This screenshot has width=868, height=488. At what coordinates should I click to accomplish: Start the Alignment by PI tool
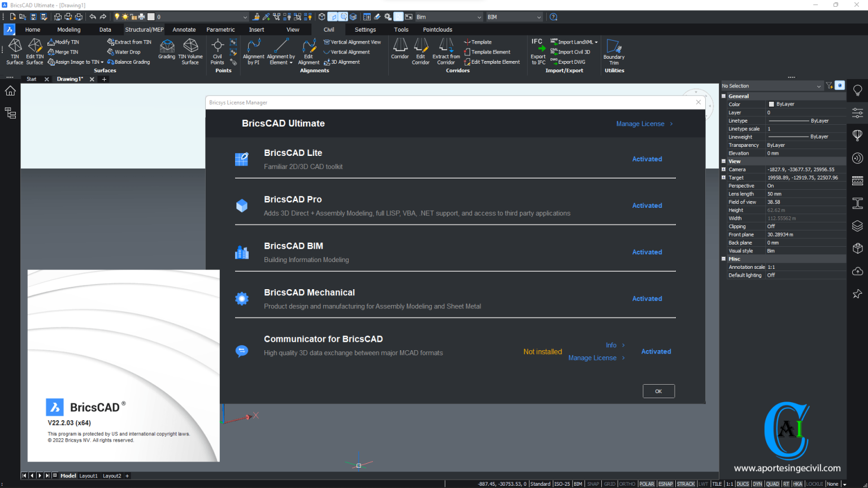click(x=253, y=51)
